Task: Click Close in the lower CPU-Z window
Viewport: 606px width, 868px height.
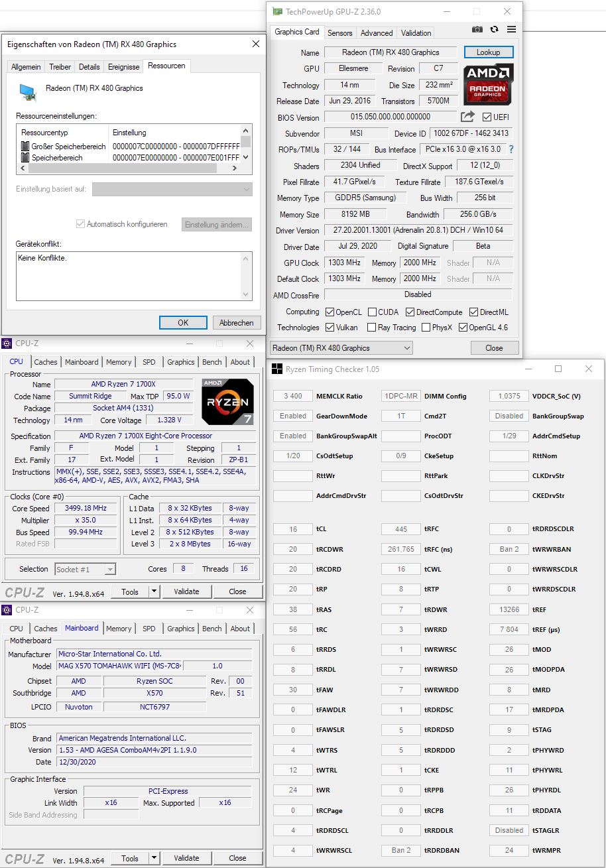Action: [237, 857]
